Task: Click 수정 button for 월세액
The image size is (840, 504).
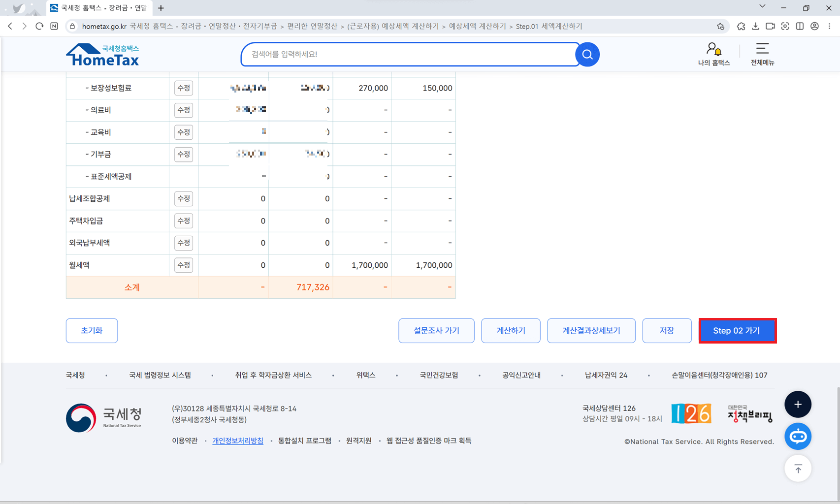Action: pyautogui.click(x=184, y=265)
